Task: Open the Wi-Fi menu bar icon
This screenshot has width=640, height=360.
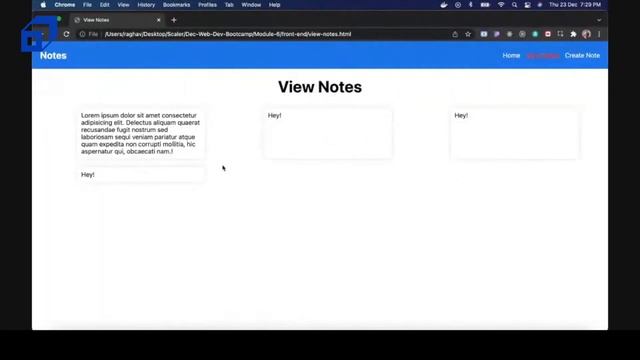Action: [x=501, y=5]
